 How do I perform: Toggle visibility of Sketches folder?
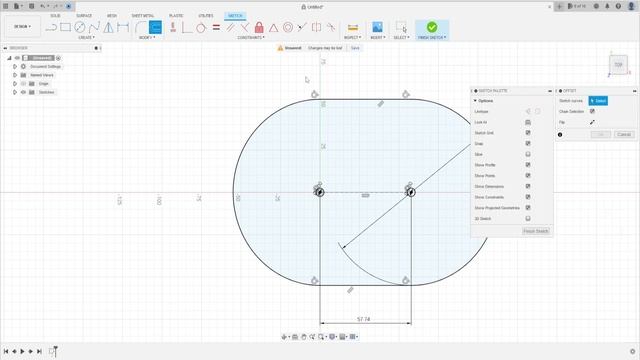[x=23, y=92]
